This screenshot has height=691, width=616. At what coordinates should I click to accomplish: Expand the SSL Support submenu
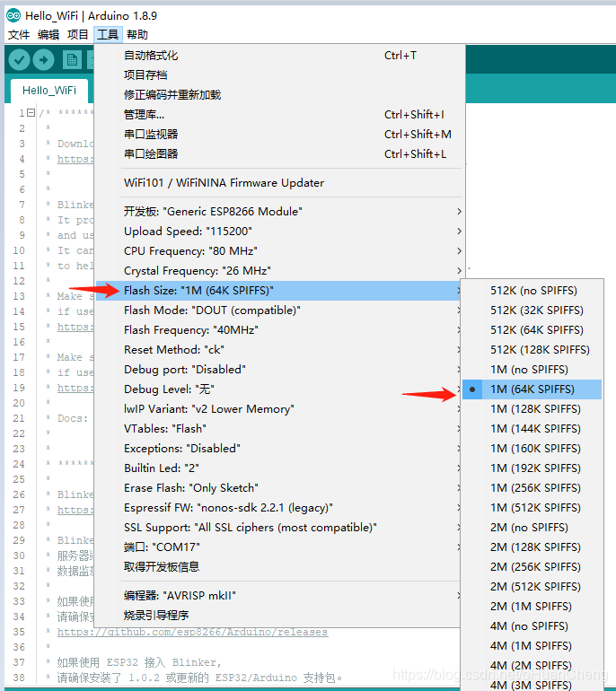pyautogui.click(x=278, y=528)
